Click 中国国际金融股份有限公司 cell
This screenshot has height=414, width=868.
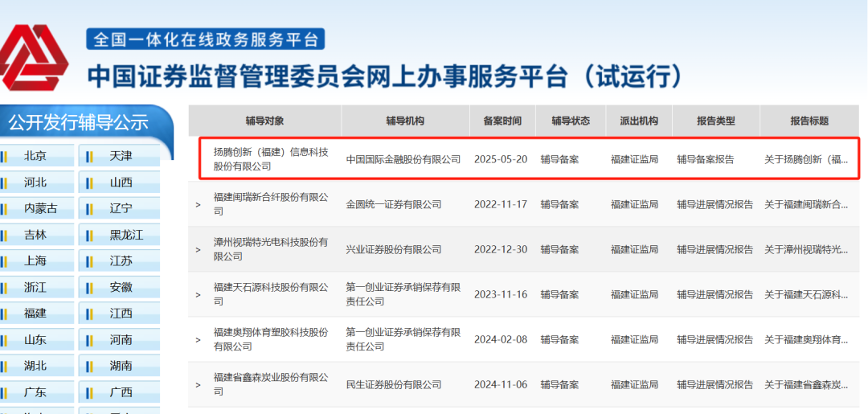pyautogui.click(x=403, y=159)
